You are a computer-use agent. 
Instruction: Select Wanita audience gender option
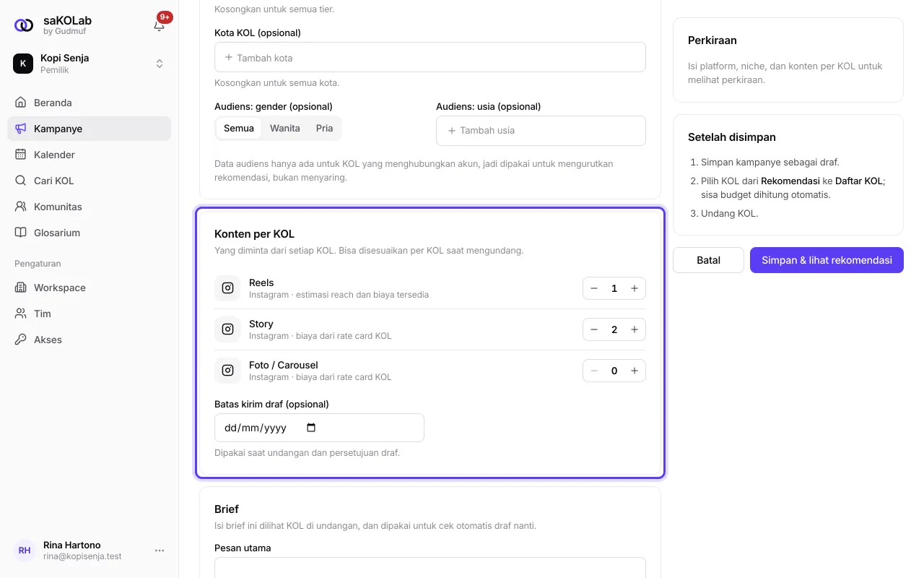pyautogui.click(x=285, y=128)
